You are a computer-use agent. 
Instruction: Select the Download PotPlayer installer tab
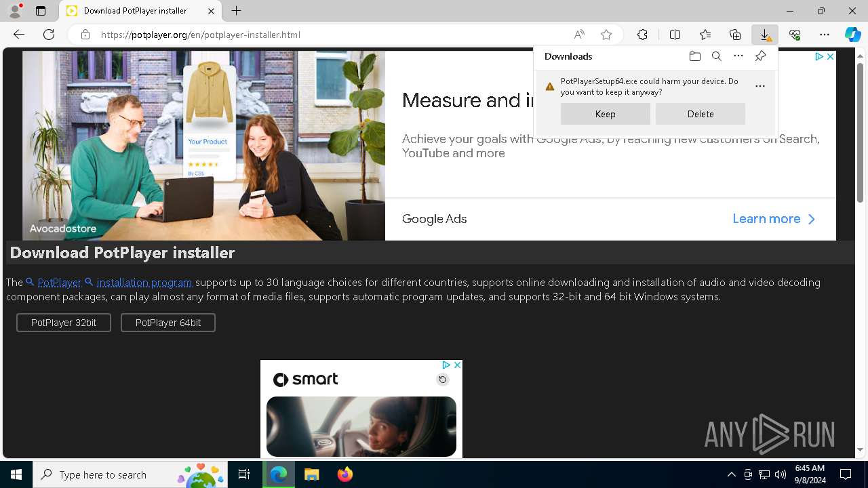tap(141, 11)
